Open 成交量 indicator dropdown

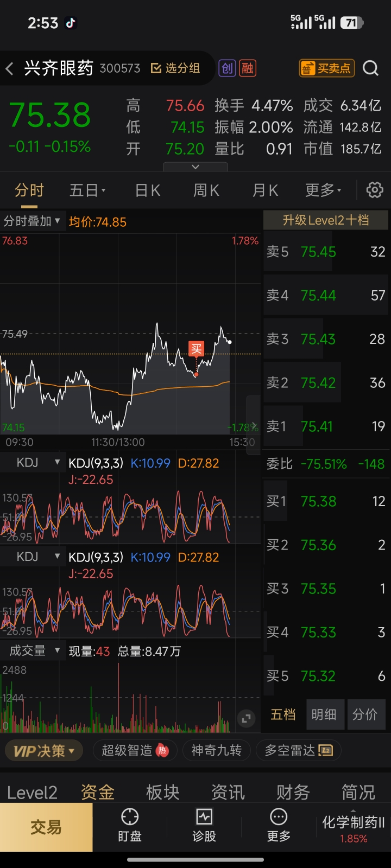[33, 650]
